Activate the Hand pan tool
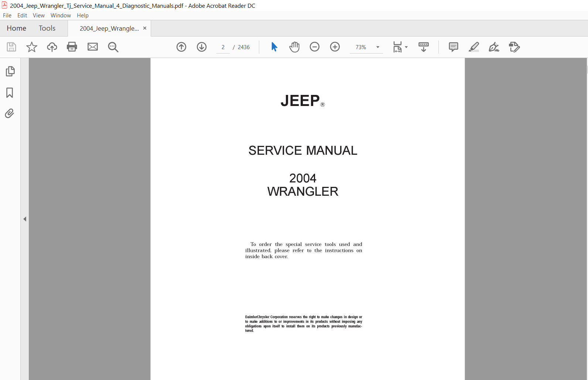588x380 pixels. click(294, 47)
